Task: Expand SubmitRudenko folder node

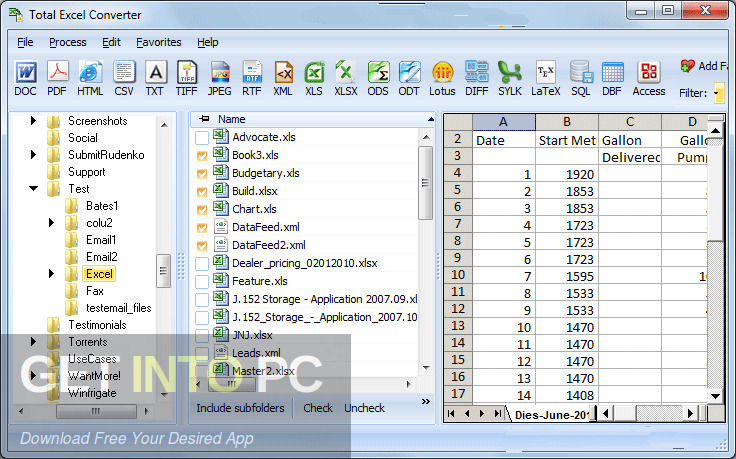Action: (33, 154)
